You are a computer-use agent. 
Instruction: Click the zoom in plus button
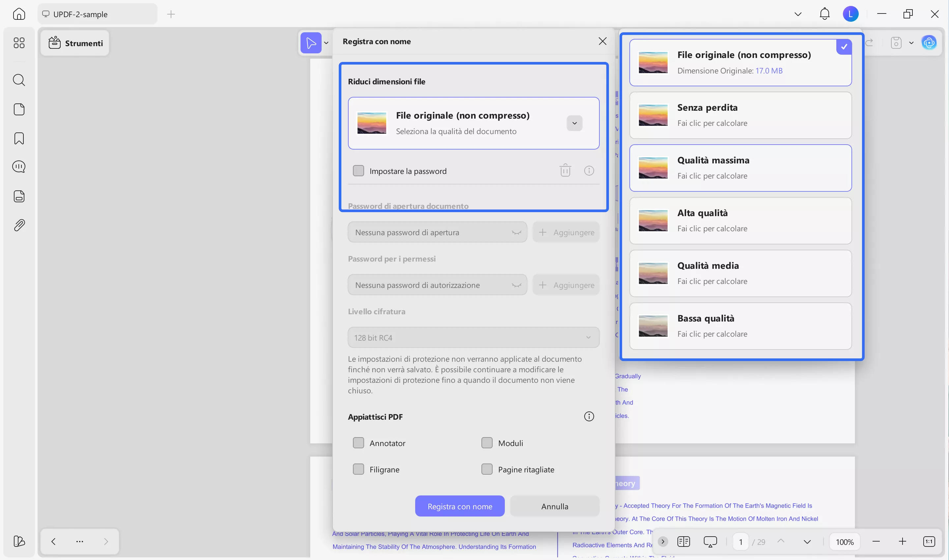tap(902, 542)
